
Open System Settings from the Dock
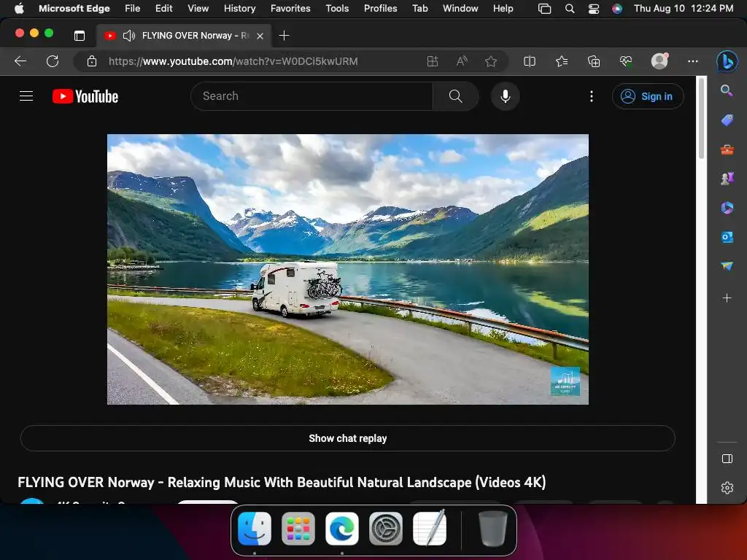pyautogui.click(x=386, y=529)
